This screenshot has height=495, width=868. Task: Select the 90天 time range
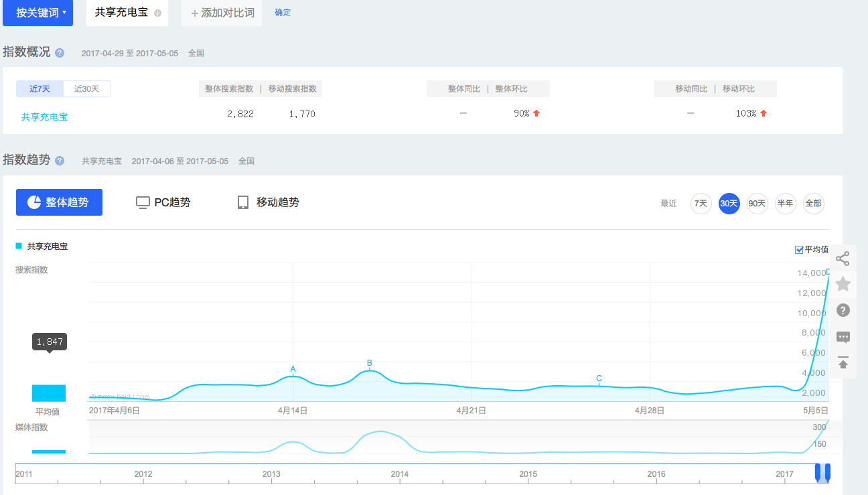(757, 204)
